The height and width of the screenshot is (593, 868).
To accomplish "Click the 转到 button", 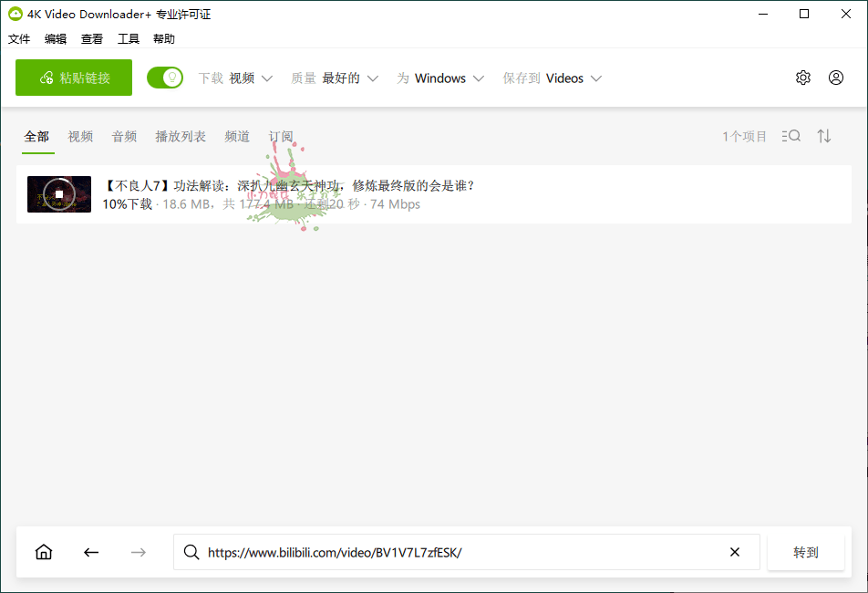I will pos(806,552).
